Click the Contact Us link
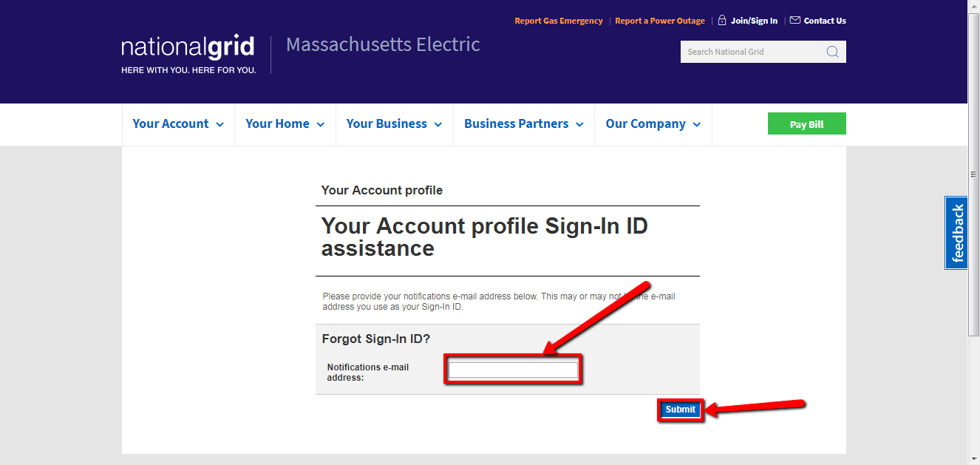Image resolution: width=980 pixels, height=465 pixels. click(x=825, y=20)
